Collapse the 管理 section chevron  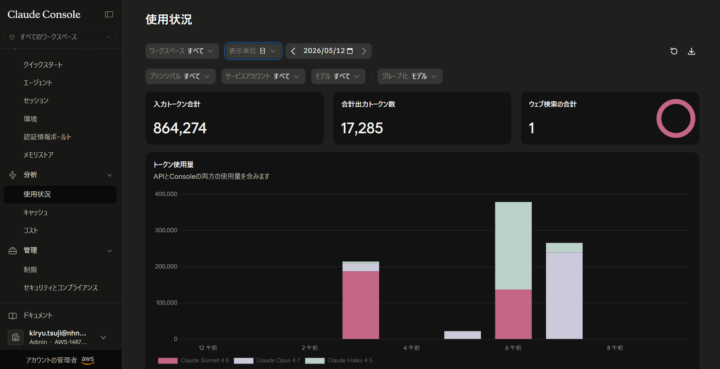tap(109, 251)
